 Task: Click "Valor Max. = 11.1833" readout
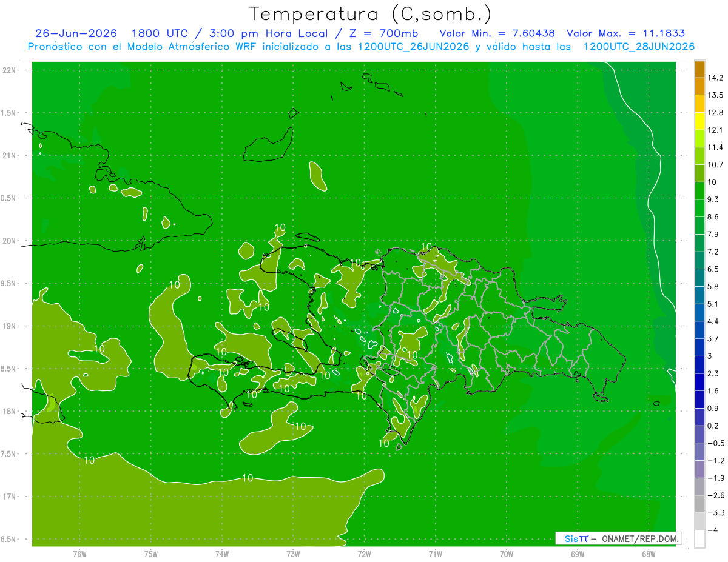tap(626, 33)
